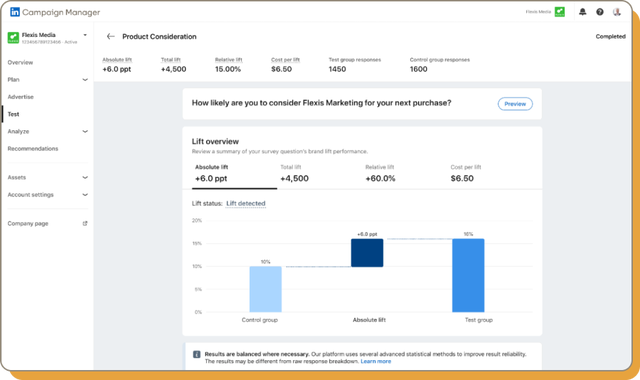Screen dimensions: 640x380
Task: Expand the Plan section chevron
Action: pyautogui.click(x=85, y=80)
